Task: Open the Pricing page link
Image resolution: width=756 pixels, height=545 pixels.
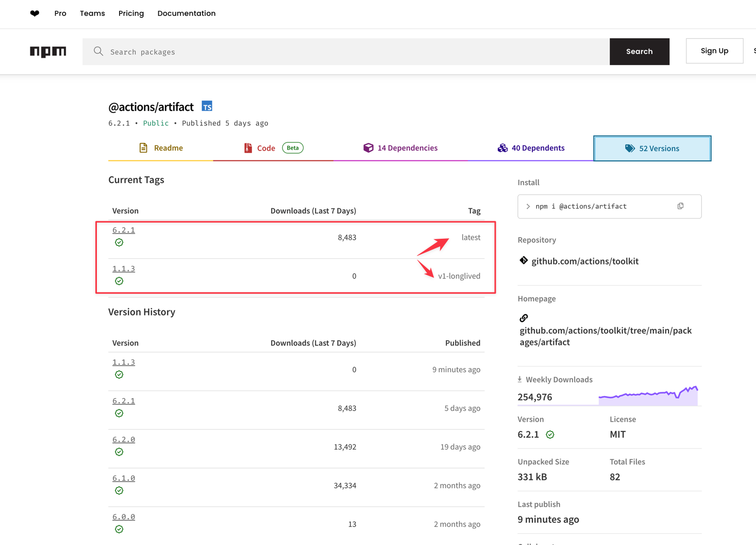Action: coord(131,13)
